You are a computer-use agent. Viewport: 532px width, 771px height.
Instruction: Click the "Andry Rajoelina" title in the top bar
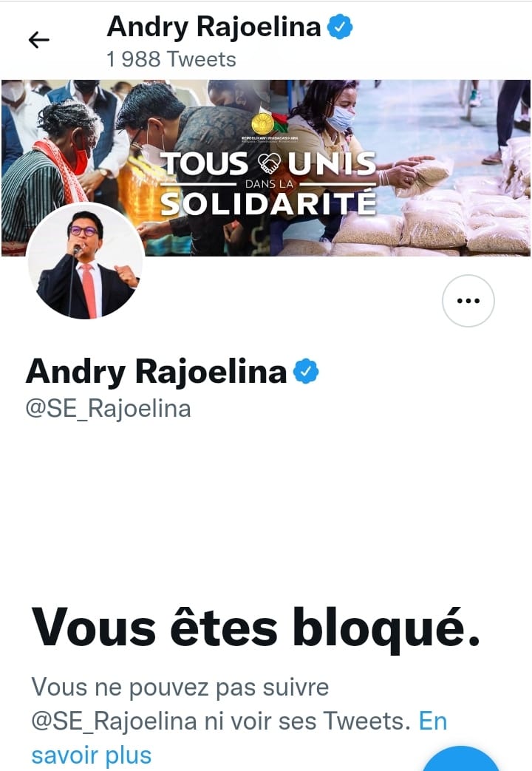(x=214, y=27)
